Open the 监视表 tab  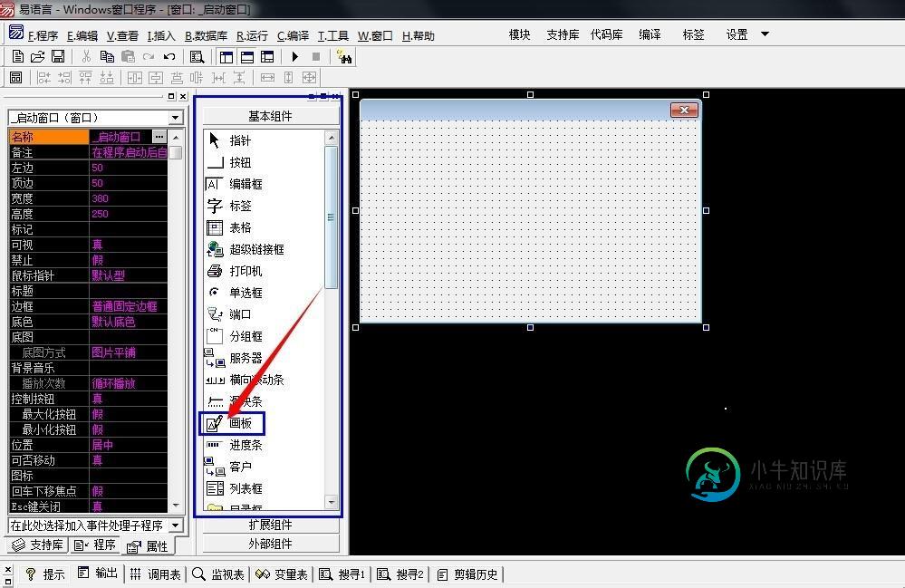coord(218,574)
